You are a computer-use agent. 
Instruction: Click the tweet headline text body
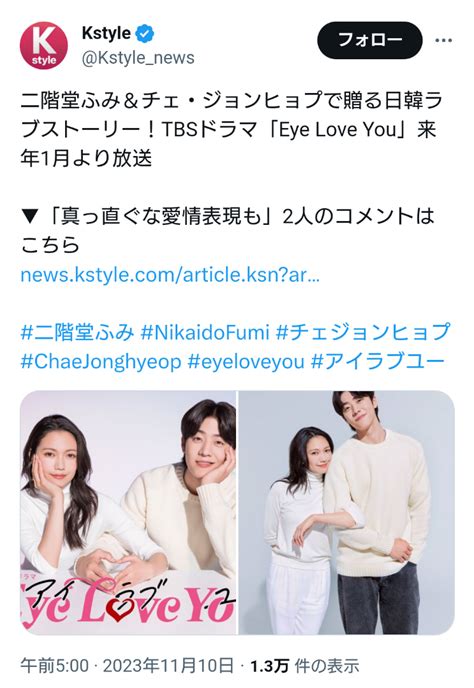point(230,129)
